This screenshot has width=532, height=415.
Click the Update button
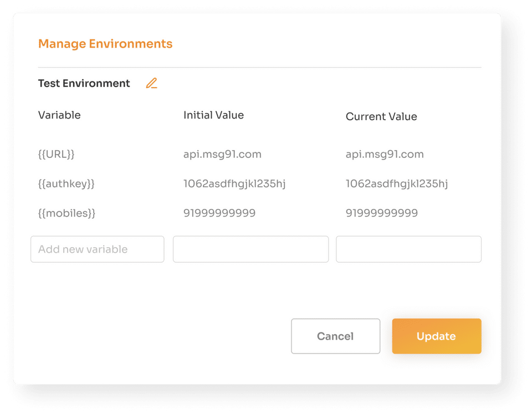point(437,336)
